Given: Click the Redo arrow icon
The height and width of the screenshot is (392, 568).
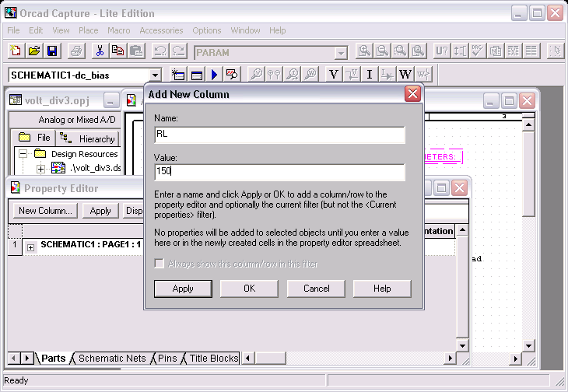Looking at the screenshot, I should [x=178, y=51].
